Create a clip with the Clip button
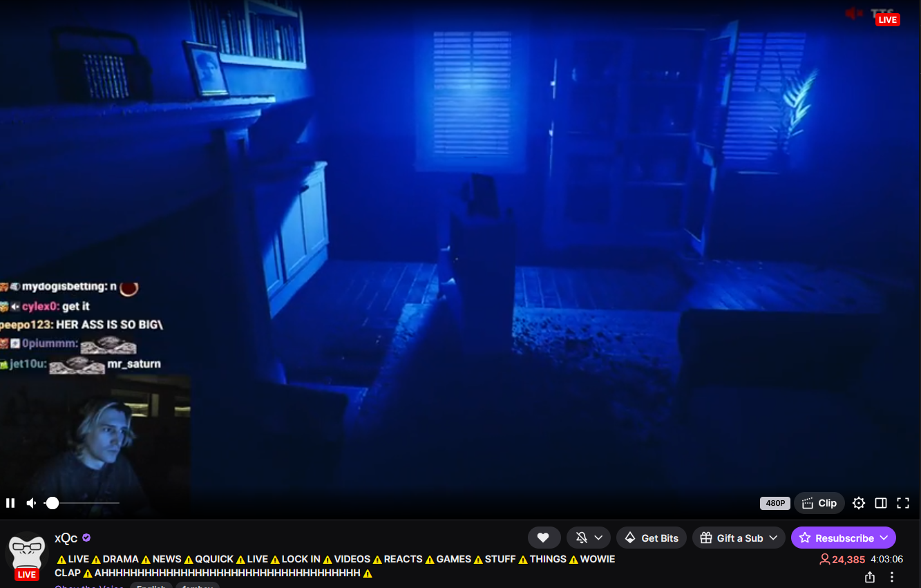Viewport: 921px width, 588px height. click(x=819, y=503)
